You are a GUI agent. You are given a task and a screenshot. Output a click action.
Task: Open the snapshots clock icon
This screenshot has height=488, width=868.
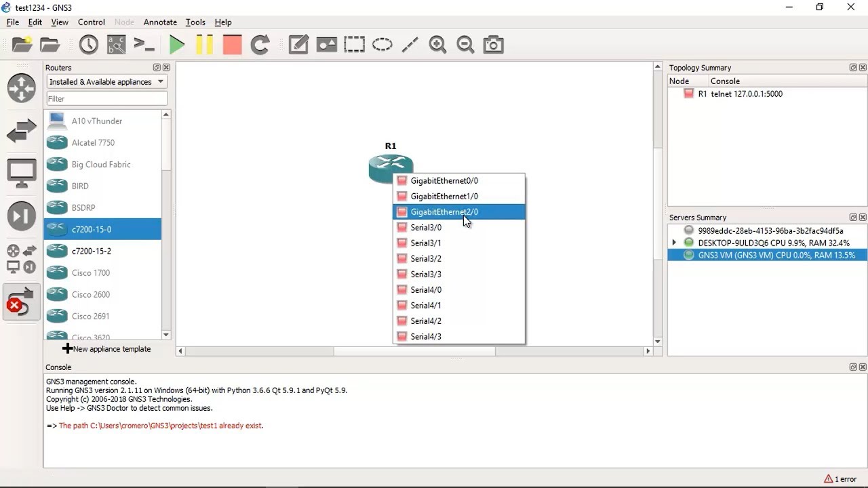(89, 45)
